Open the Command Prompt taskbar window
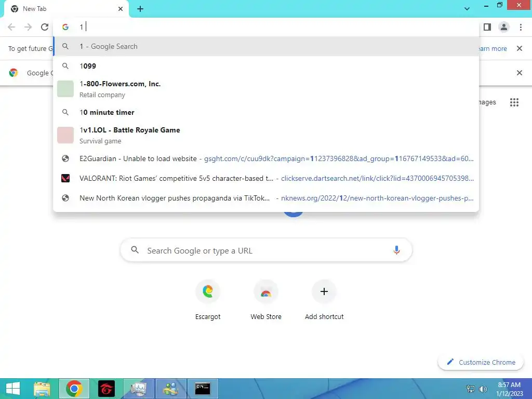 (203, 389)
